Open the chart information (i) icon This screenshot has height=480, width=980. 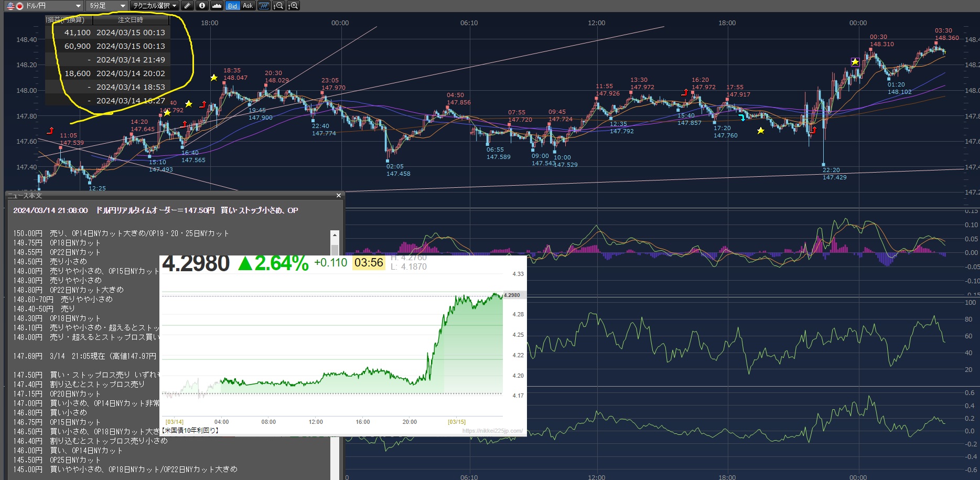(202, 6)
